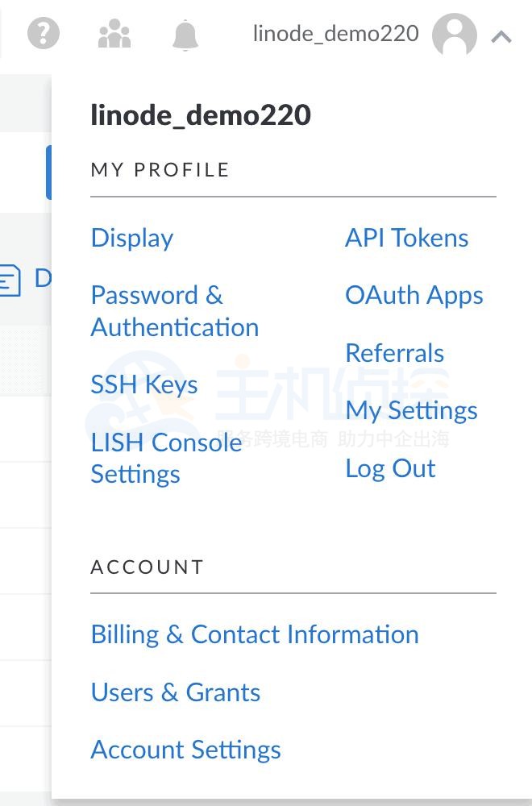
Task: Click the document icon behind menu
Action: coord(10,280)
